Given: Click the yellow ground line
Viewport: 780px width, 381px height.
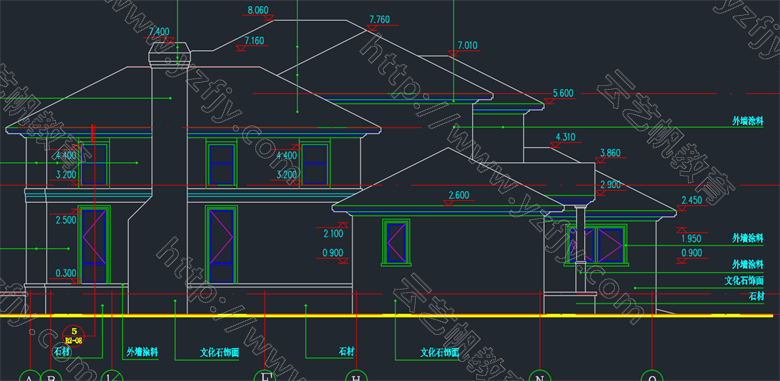Looking at the screenshot, I should [x=387, y=316].
